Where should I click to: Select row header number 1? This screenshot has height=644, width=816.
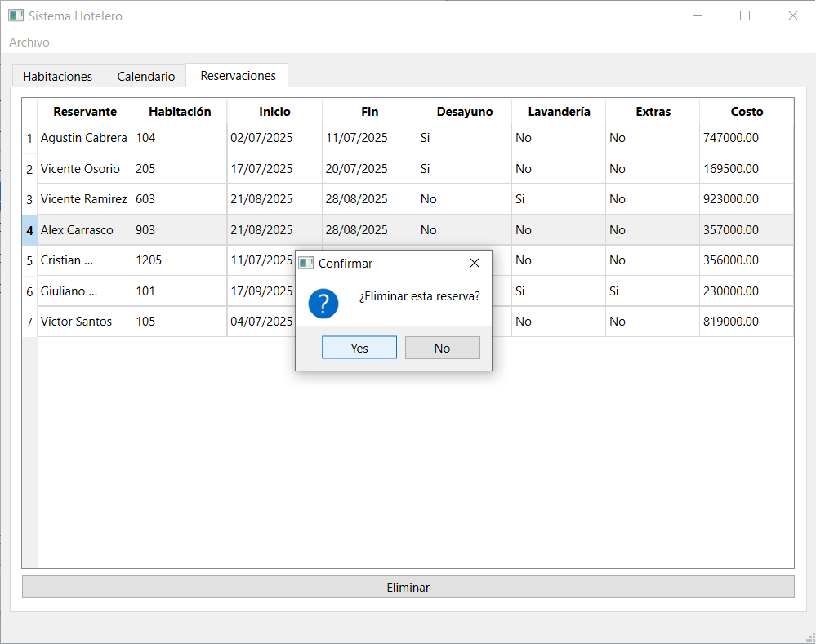tap(29, 139)
